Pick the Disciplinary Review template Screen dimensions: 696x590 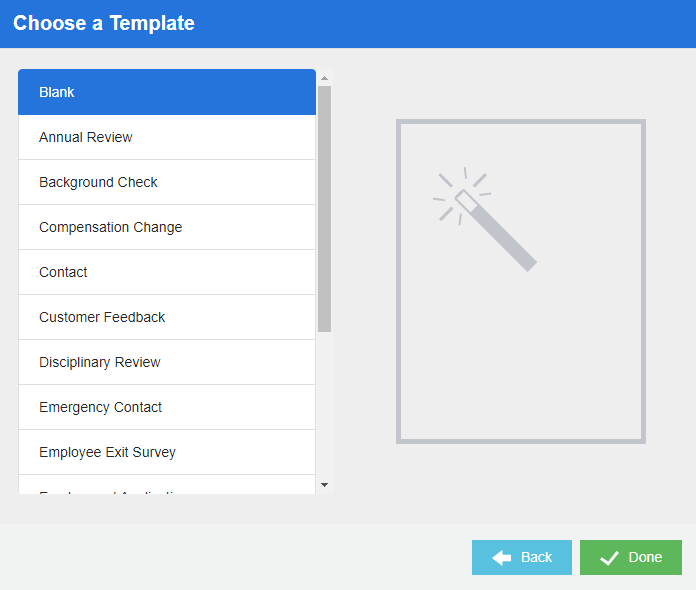coord(166,362)
